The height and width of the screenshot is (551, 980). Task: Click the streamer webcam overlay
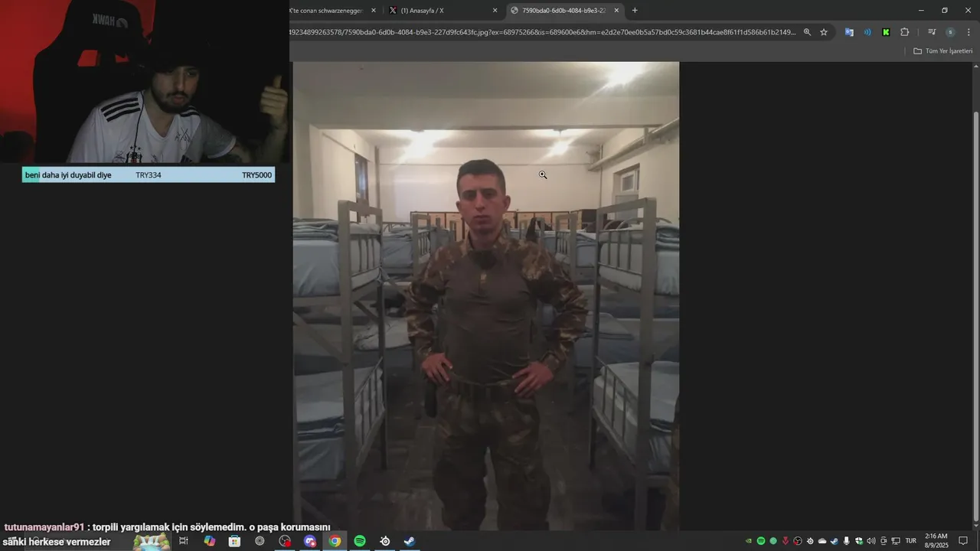[x=145, y=82]
